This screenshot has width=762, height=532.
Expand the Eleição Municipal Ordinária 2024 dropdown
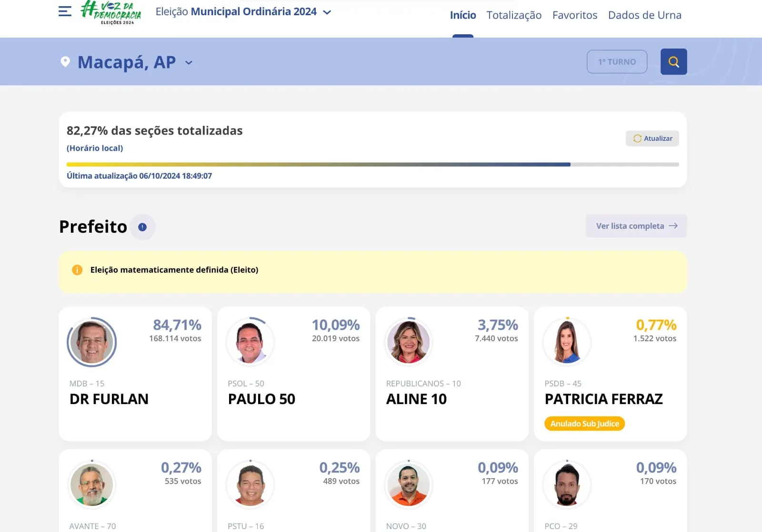tap(243, 12)
